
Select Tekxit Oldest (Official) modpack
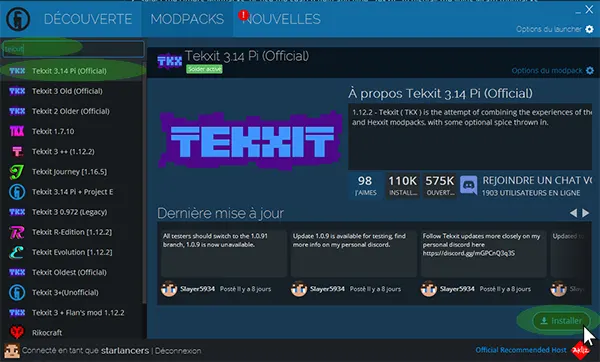[x=72, y=272]
